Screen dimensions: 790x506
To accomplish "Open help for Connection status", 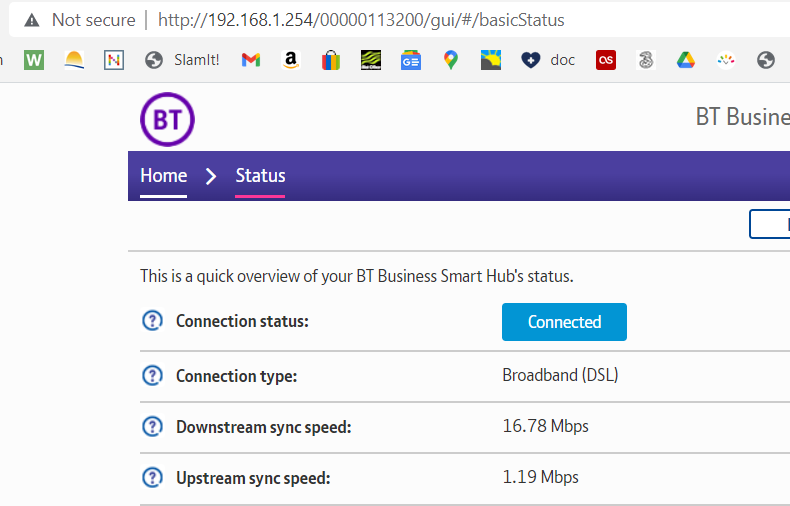I will pyautogui.click(x=152, y=321).
